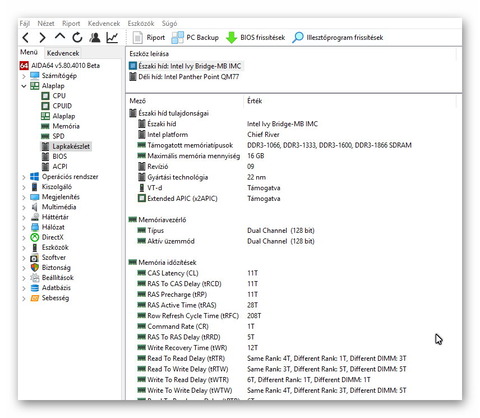Expand the Operációs rendszer node
Image resolution: width=480 pixels, height=418 pixels.
pos(24,177)
